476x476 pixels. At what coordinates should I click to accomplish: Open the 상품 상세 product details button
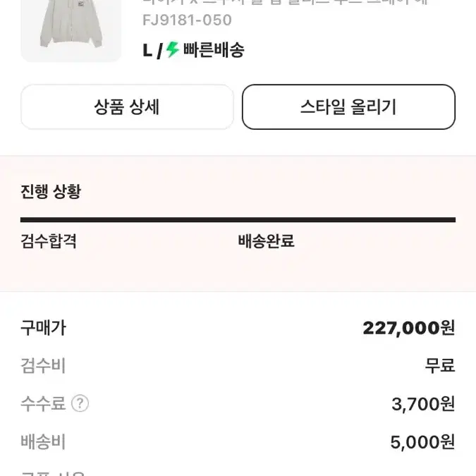[127, 107]
